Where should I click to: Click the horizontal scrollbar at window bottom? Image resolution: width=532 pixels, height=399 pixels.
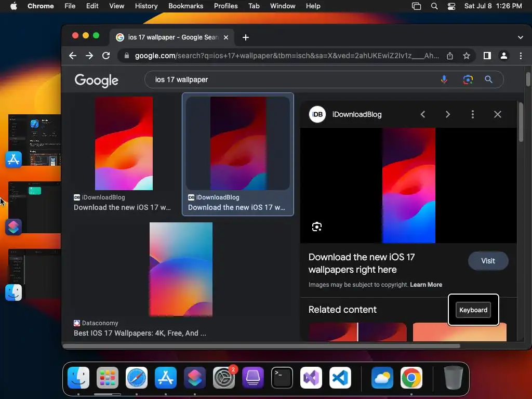(x=261, y=346)
